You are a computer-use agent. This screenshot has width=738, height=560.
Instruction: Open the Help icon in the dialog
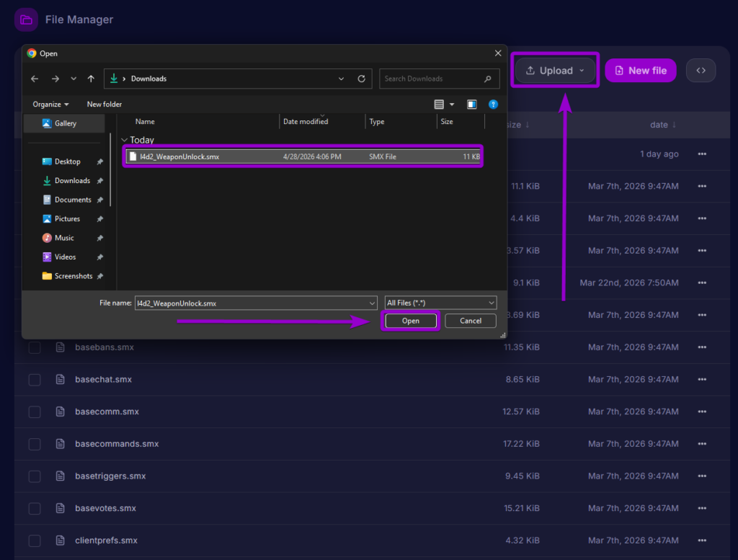coord(493,104)
